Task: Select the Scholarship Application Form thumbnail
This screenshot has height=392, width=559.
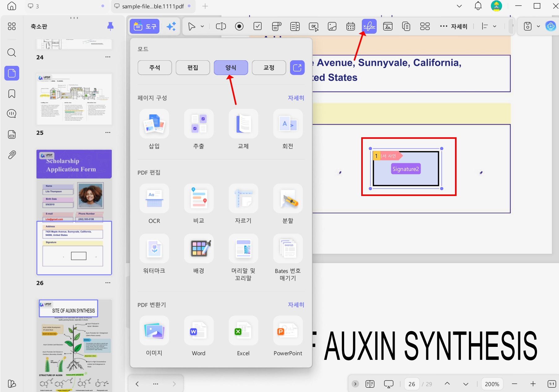Action: (x=74, y=212)
